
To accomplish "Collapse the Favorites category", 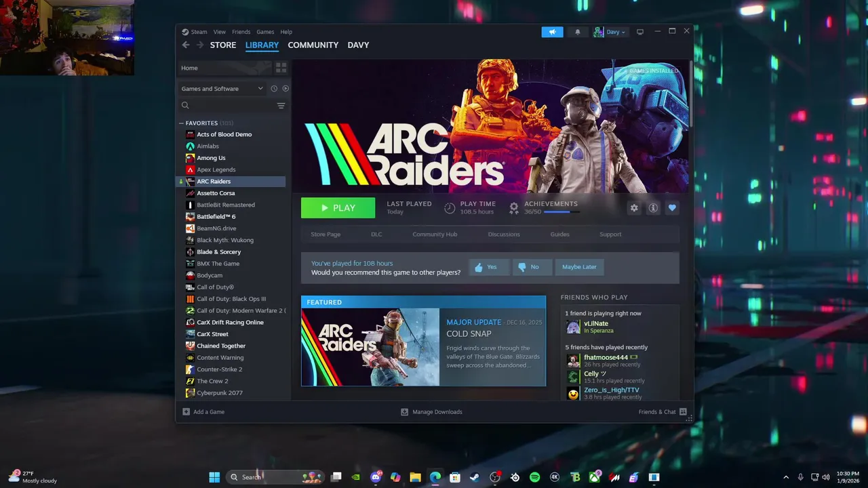I will pos(181,123).
